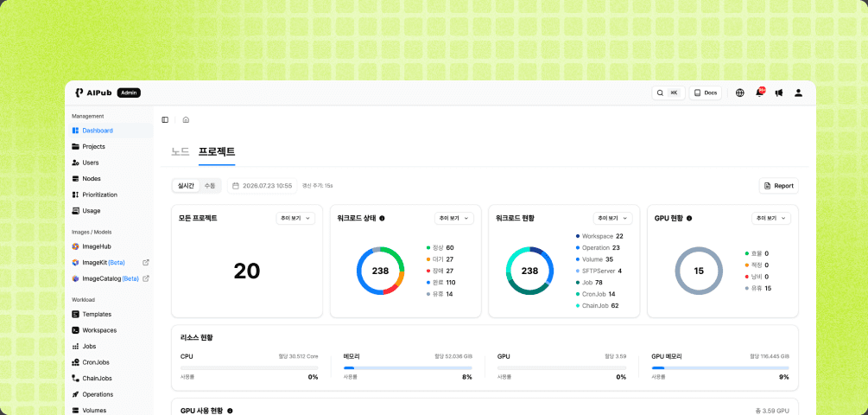This screenshot has width=868, height=415.
Task: Open the Docs button
Action: (706, 93)
